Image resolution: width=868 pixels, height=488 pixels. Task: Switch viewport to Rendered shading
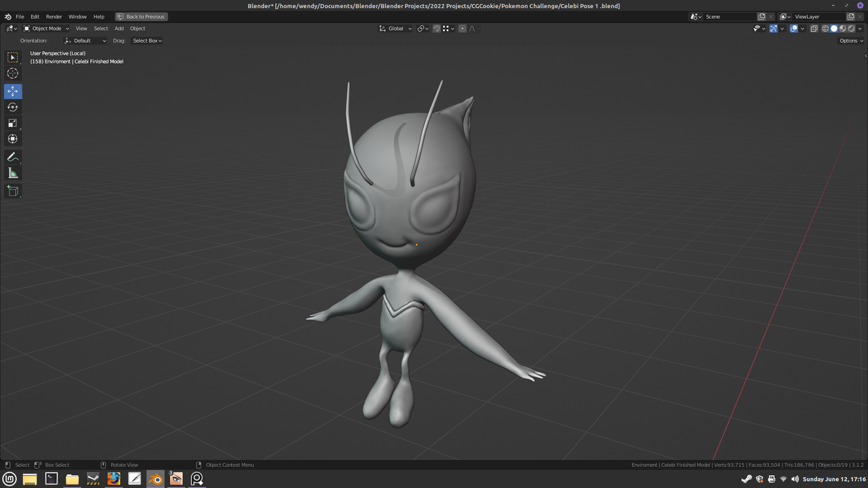coord(851,28)
